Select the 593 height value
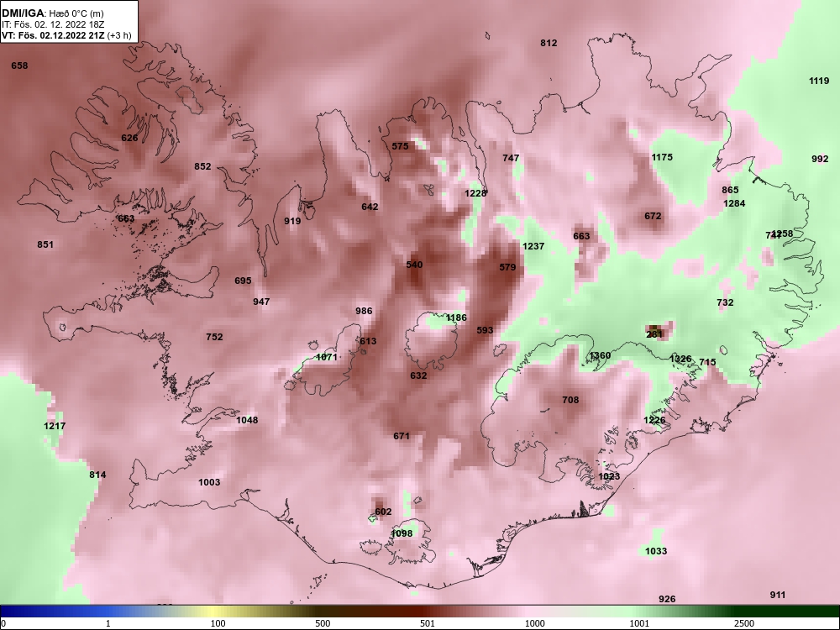Image resolution: width=840 pixels, height=630 pixels. coord(485,330)
